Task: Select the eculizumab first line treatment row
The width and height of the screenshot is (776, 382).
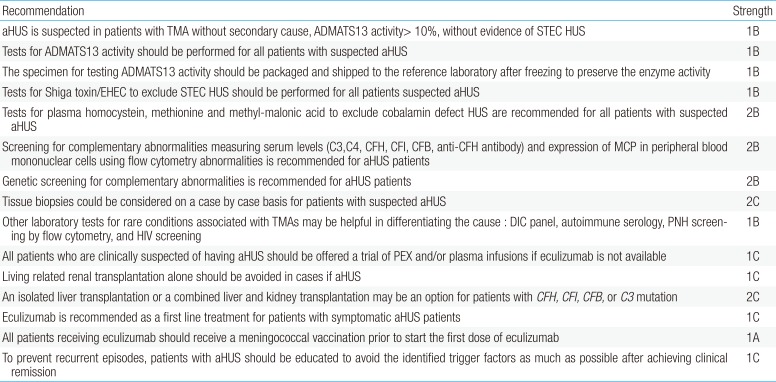Action: (388, 317)
